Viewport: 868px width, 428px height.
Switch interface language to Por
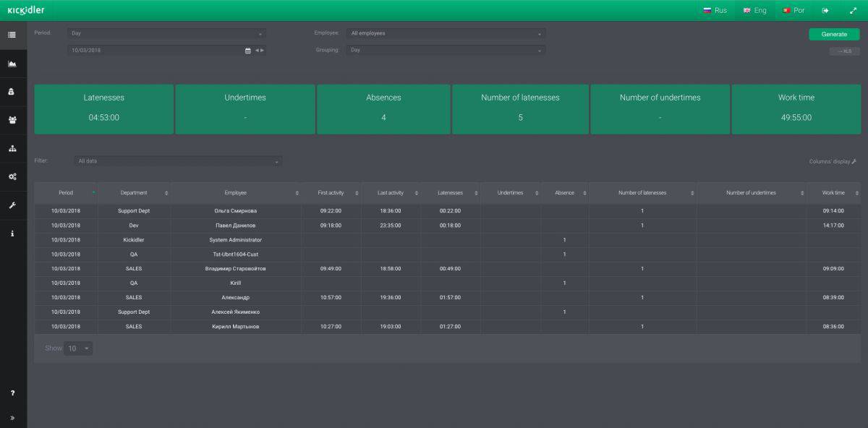[794, 10]
